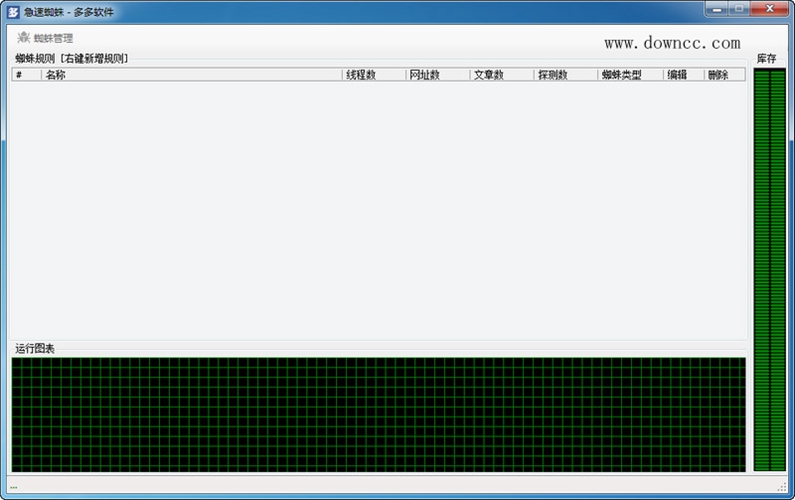The image size is (795, 500).
Task: Click the 编辑 column header
Action: coord(683,75)
